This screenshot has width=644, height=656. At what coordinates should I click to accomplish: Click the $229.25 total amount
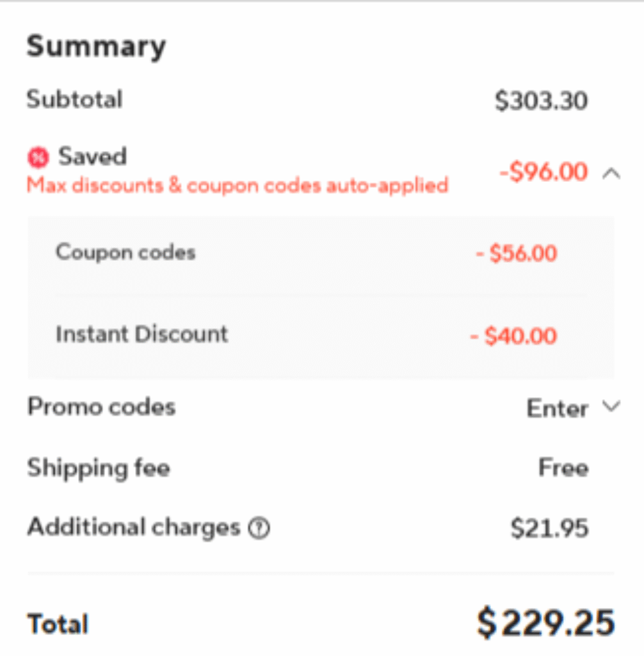[x=546, y=621]
